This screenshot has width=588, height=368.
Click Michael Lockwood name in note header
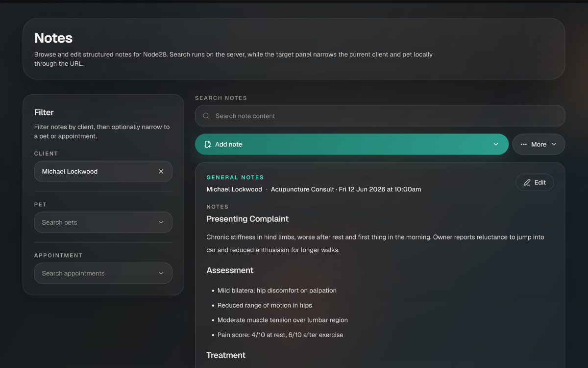[234, 189]
